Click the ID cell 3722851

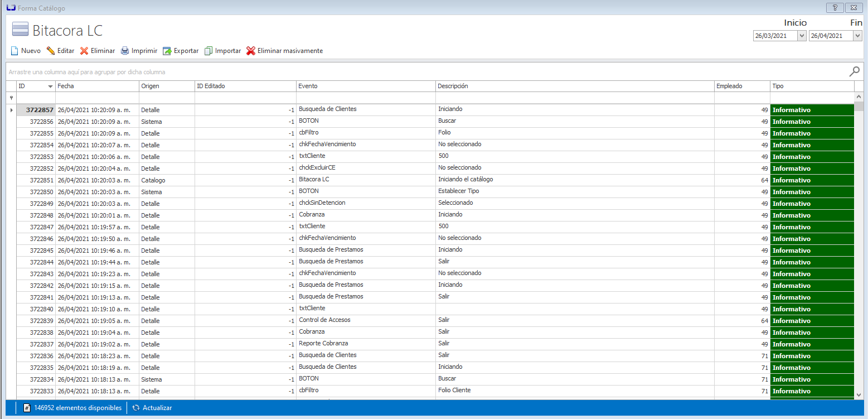[x=36, y=180]
